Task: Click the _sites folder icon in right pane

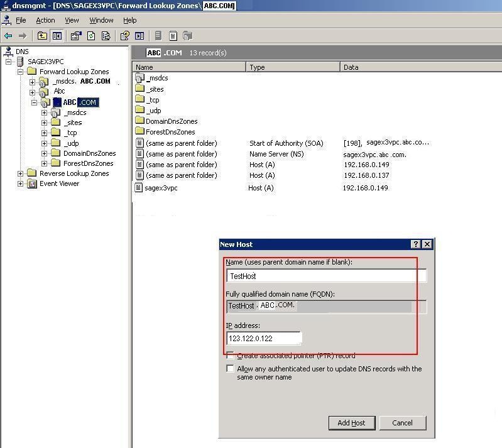Action: 140,89
